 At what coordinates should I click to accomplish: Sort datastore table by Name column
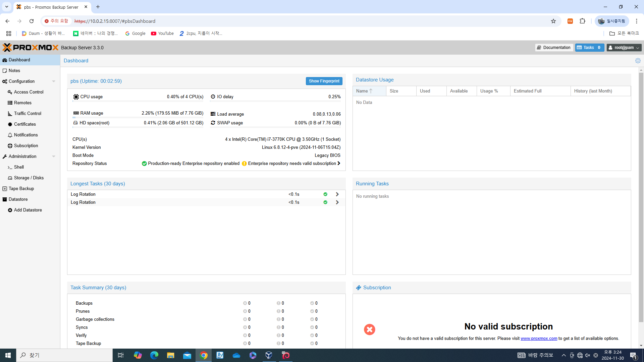coord(369,91)
